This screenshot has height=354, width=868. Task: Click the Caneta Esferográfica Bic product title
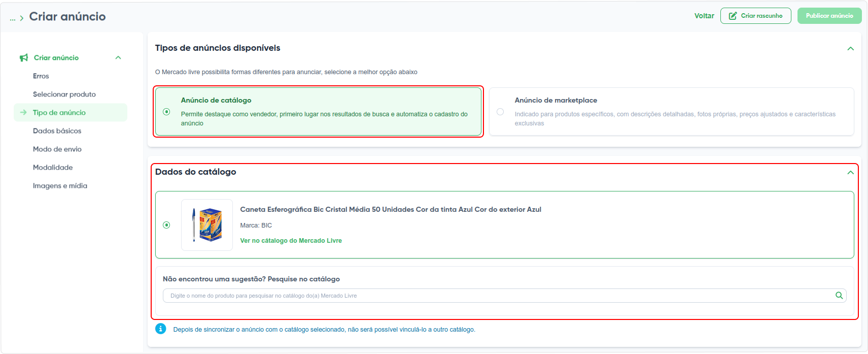pyautogui.click(x=391, y=209)
